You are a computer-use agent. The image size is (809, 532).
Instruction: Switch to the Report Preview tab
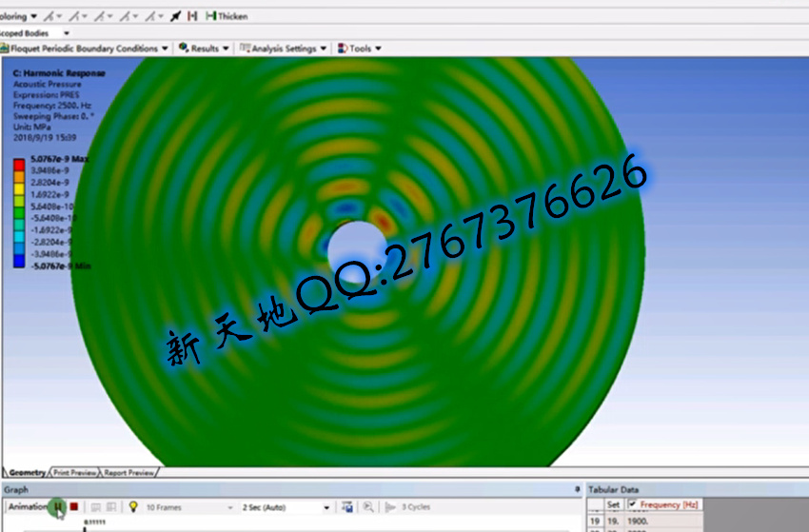point(129,472)
